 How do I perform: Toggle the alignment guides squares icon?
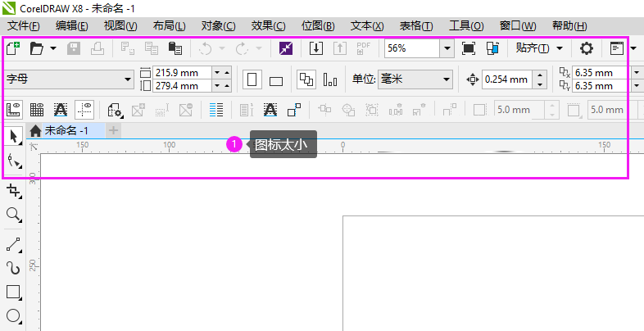coord(294,110)
